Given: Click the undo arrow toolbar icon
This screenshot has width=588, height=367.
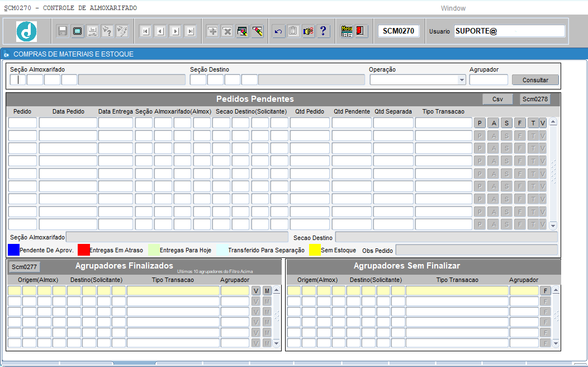Looking at the screenshot, I should click(x=278, y=31).
